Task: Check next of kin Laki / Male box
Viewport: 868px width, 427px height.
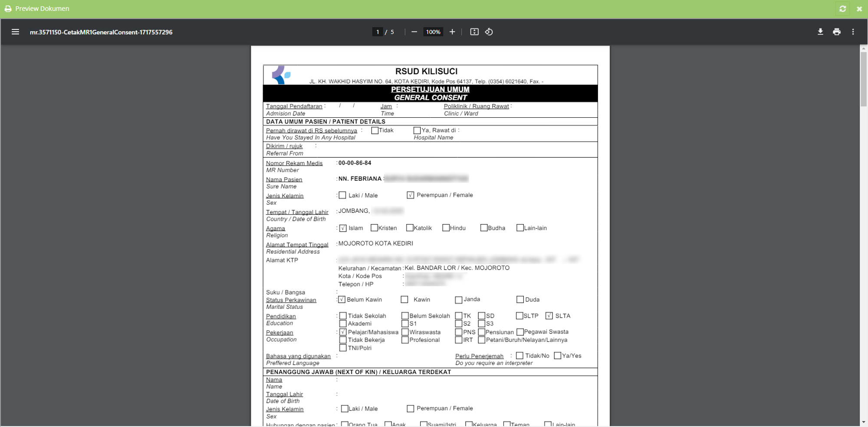Action: tap(345, 409)
